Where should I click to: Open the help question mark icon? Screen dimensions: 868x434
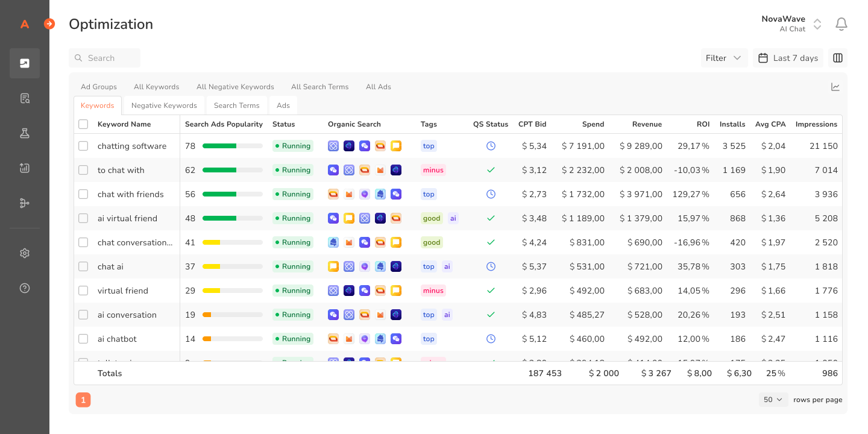25,288
